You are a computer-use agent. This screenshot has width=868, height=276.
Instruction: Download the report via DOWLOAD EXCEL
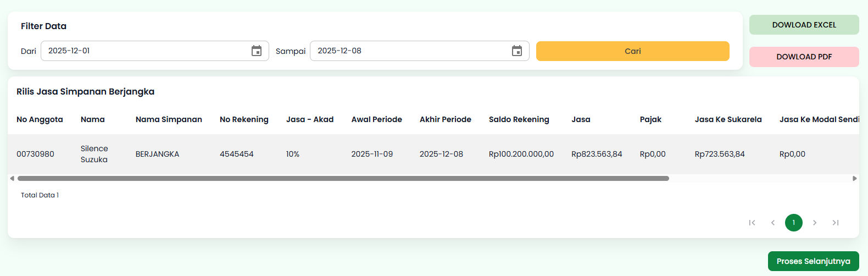click(804, 25)
